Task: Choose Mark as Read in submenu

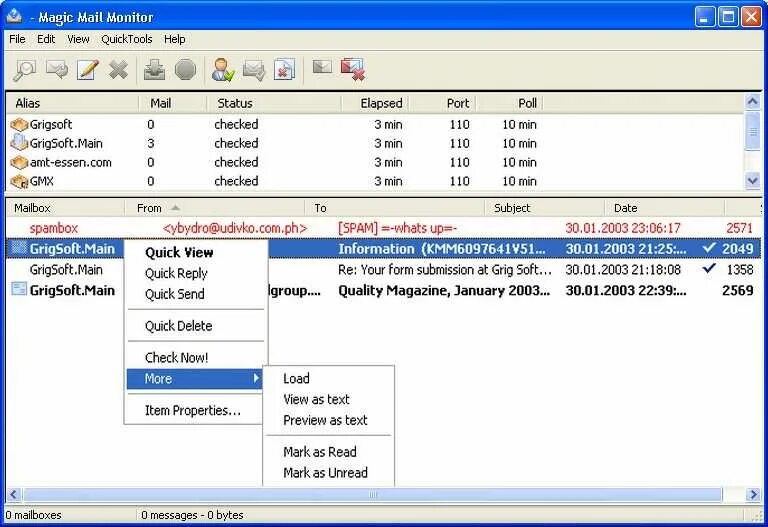Action: (329, 452)
